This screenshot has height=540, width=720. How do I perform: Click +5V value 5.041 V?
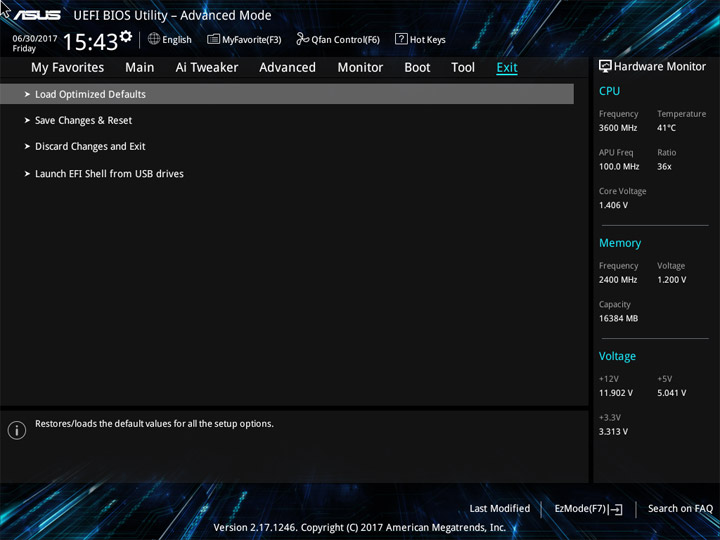tap(671, 393)
